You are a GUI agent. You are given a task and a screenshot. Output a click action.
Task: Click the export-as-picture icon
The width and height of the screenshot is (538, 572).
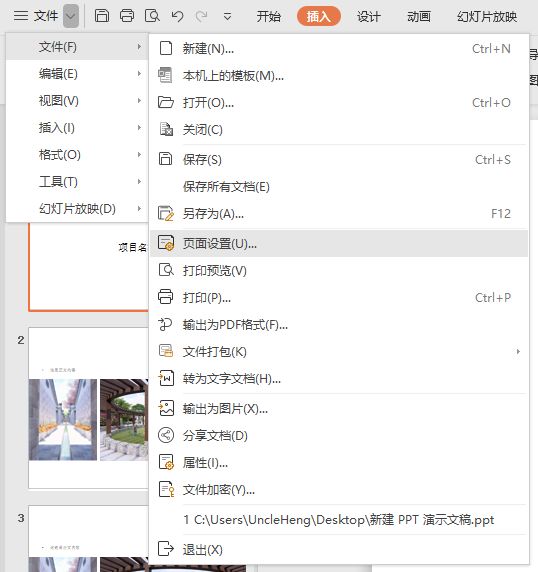166,408
